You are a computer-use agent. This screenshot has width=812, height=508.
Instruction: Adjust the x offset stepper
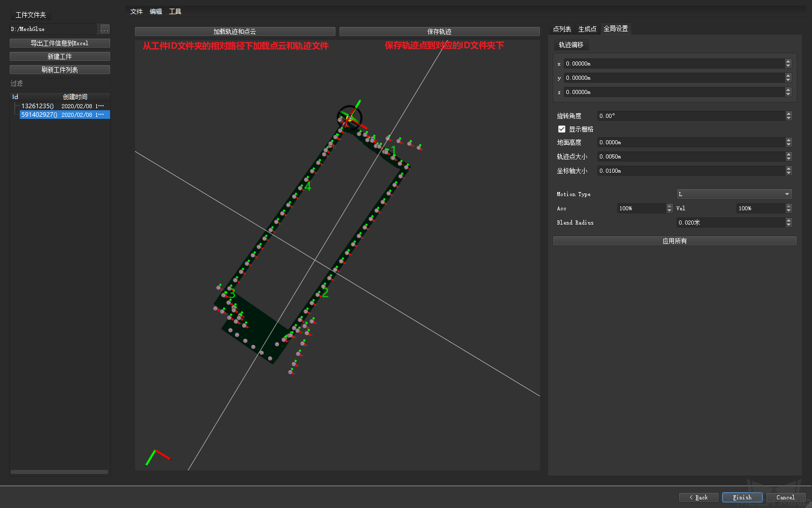click(x=788, y=63)
